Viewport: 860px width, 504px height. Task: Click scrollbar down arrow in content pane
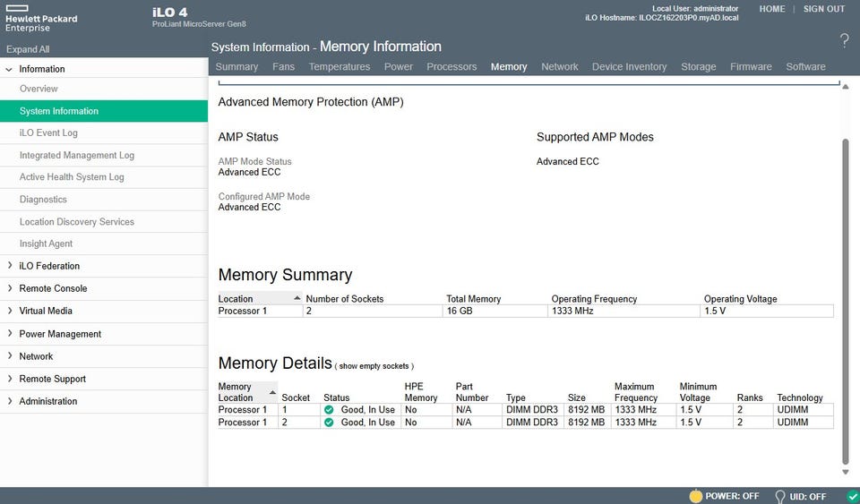coord(846,472)
